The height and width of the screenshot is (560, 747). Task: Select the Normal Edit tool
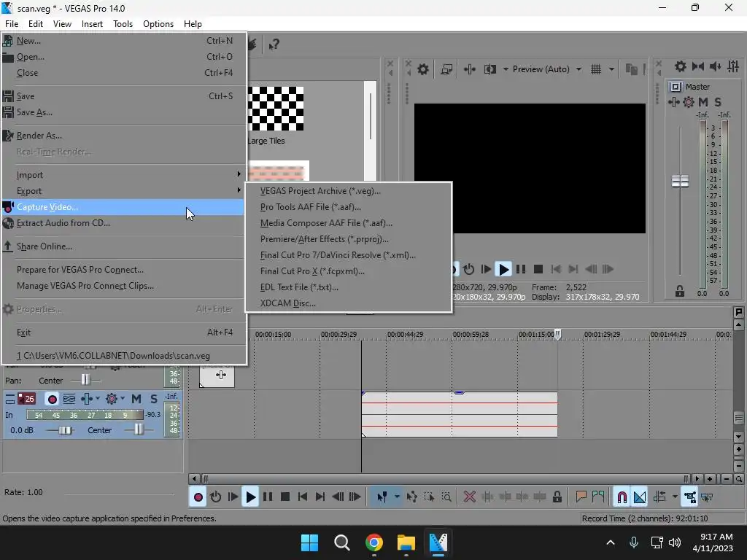382,497
